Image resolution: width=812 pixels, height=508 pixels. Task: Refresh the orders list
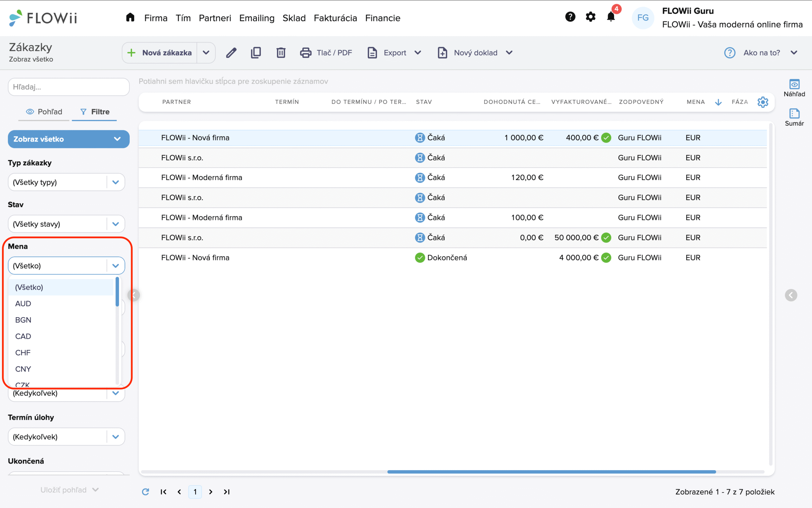pos(145,492)
